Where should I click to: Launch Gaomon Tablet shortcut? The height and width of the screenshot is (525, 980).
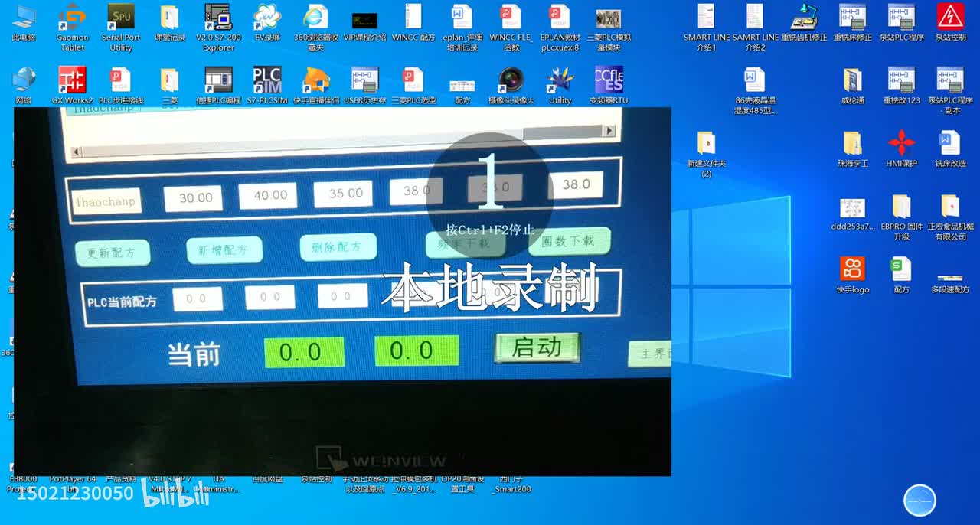[73, 28]
